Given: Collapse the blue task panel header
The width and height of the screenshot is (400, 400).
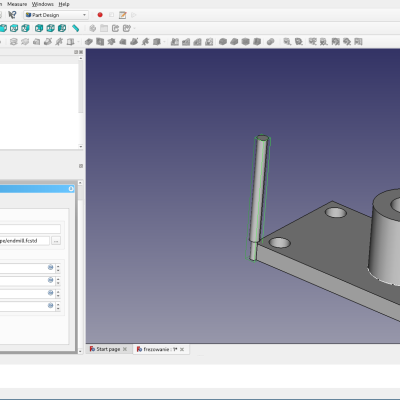Looking at the screenshot, I should click(x=71, y=189).
